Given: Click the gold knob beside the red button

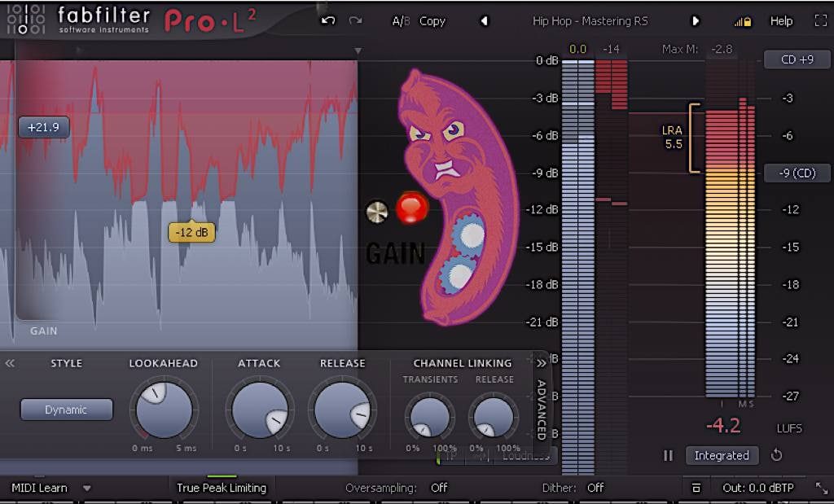Looking at the screenshot, I should [377, 213].
